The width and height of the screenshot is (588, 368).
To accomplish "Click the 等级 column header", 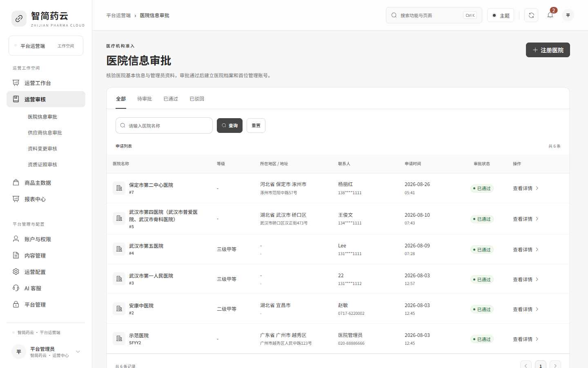I will pos(221,164).
